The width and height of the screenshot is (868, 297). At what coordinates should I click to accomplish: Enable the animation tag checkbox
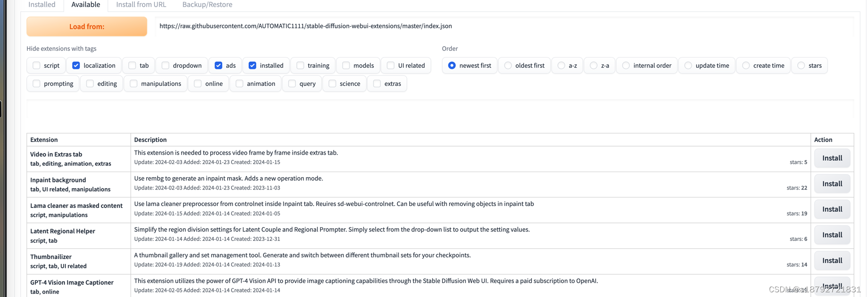(240, 84)
